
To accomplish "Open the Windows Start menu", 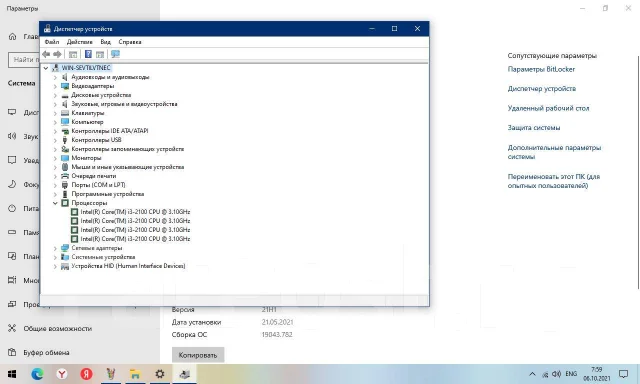I will coord(12,374).
